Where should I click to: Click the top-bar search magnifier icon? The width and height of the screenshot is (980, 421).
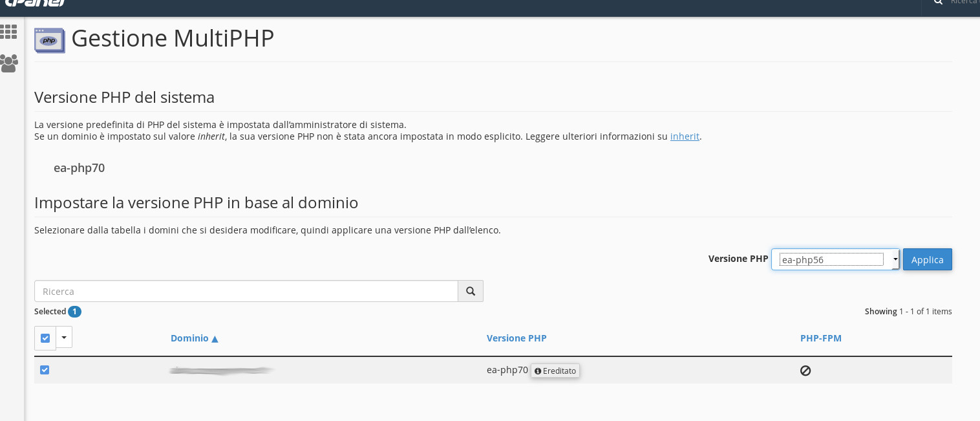tap(938, 2)
